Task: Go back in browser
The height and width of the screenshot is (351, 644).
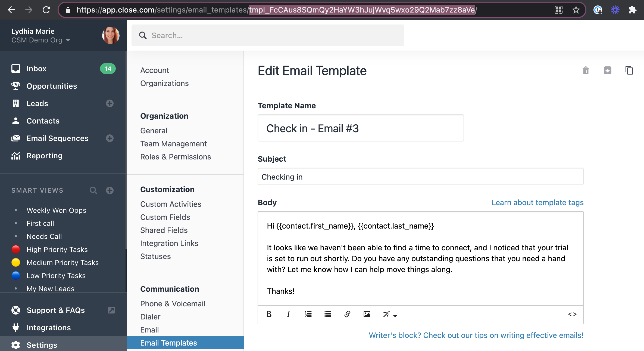Action: point(11,10)
